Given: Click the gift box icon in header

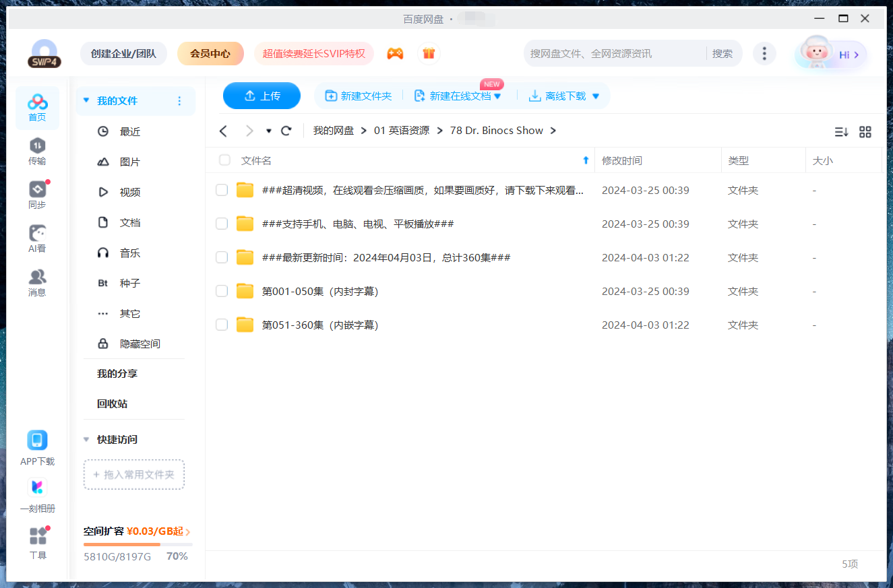Looking at the screenshot, I should click(x=429, y=53).
